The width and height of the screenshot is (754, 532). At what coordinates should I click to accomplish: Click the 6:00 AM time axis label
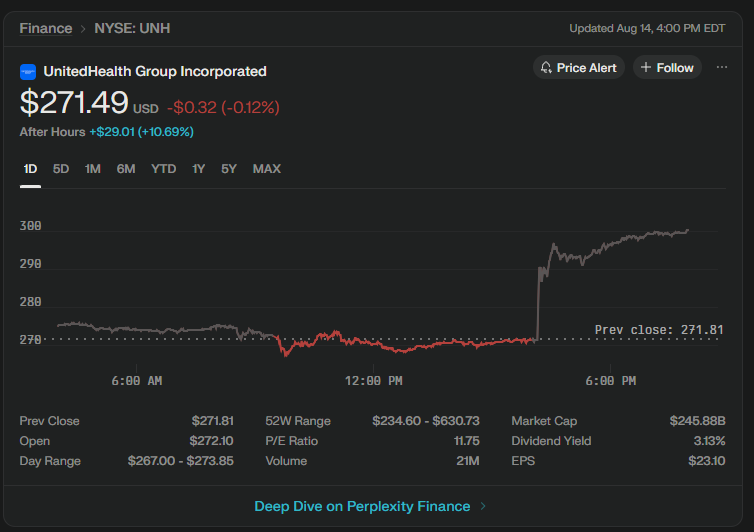[x=137, y=381]
